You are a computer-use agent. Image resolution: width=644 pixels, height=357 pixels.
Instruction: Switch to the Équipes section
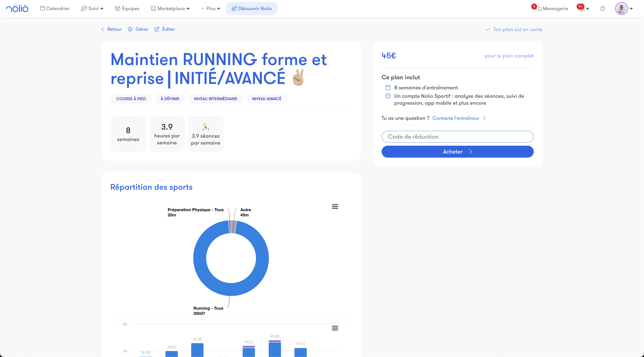(x=127, y=8)
